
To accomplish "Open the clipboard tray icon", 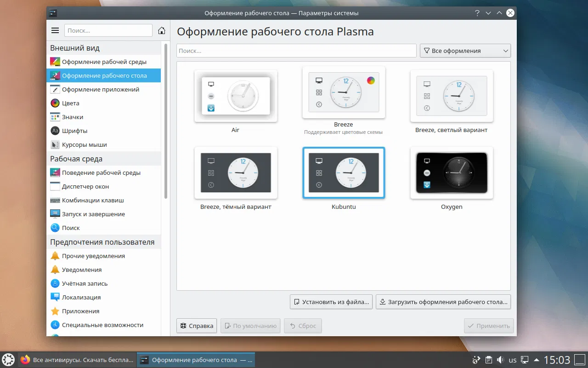I will click(x=489, y=360).
